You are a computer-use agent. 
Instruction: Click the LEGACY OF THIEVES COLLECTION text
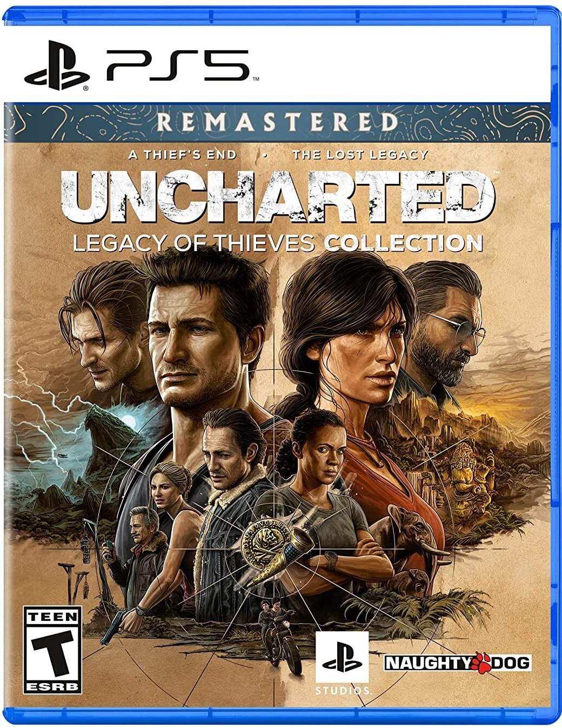coord(278,243)
